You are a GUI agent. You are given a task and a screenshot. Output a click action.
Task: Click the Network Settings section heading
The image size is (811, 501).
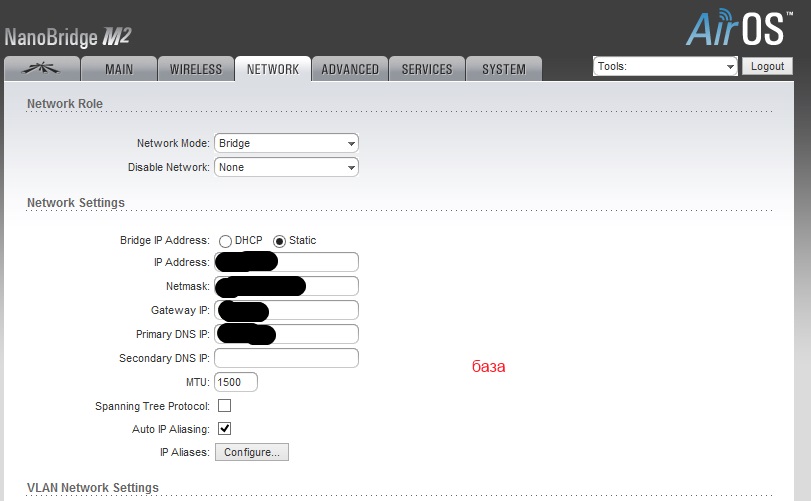point(76,203)
